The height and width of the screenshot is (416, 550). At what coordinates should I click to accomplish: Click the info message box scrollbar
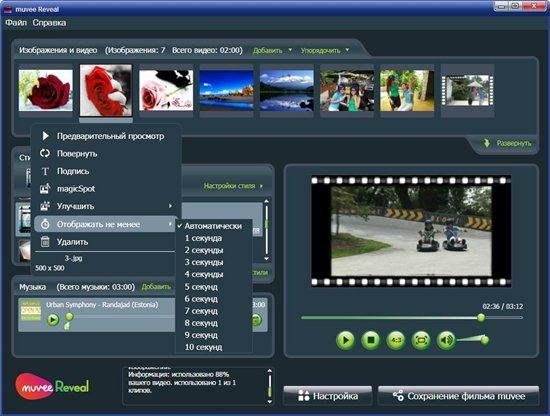[270, 386]
